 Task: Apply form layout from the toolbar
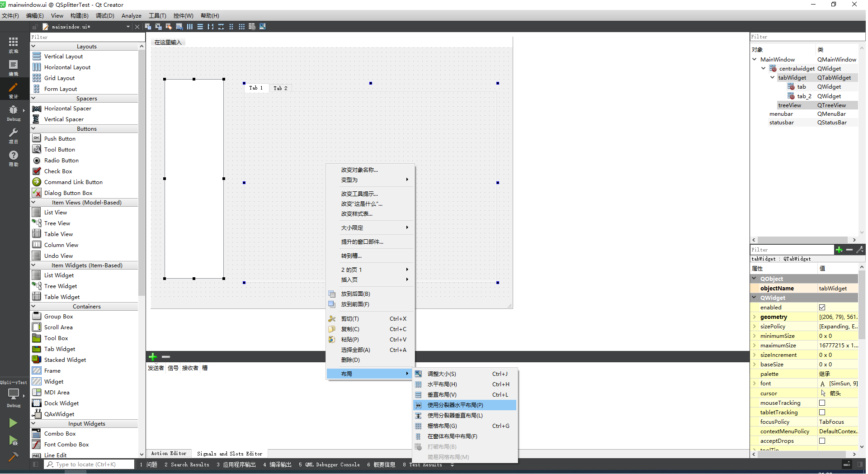coord(231,27)
